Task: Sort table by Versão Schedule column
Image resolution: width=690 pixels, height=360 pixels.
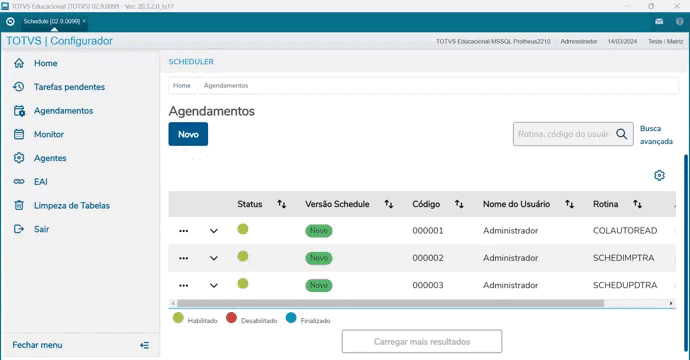Action: 389,204
